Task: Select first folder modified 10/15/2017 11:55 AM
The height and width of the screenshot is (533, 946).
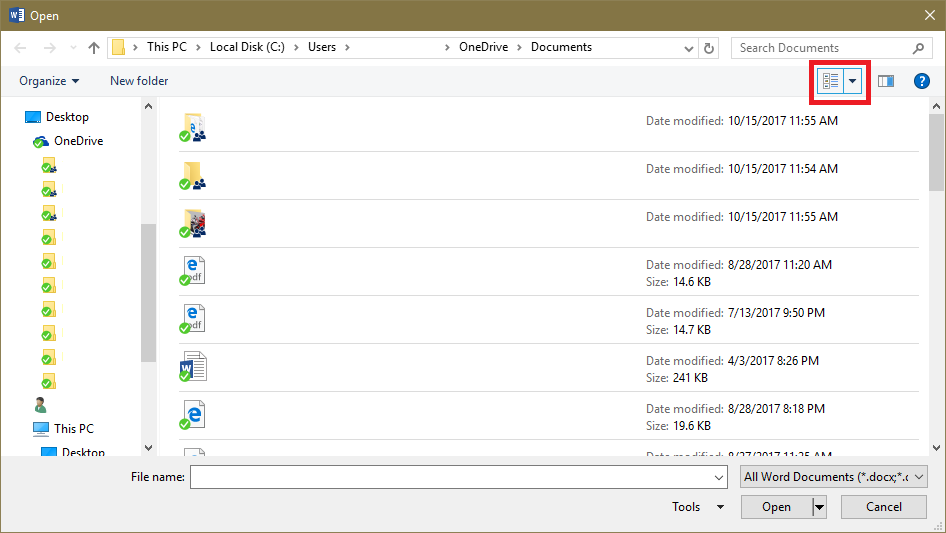Action: pyautogui.click(x=548, y=127)
